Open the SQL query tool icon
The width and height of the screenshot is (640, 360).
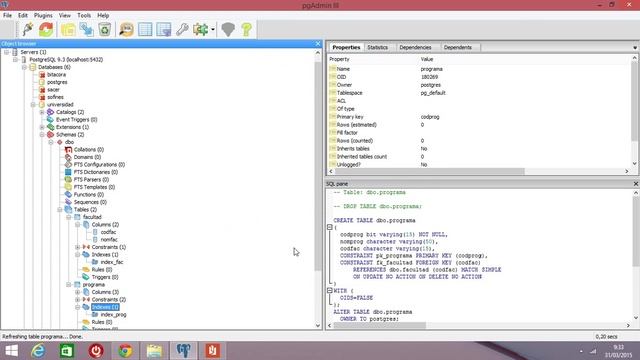(127, 29)
